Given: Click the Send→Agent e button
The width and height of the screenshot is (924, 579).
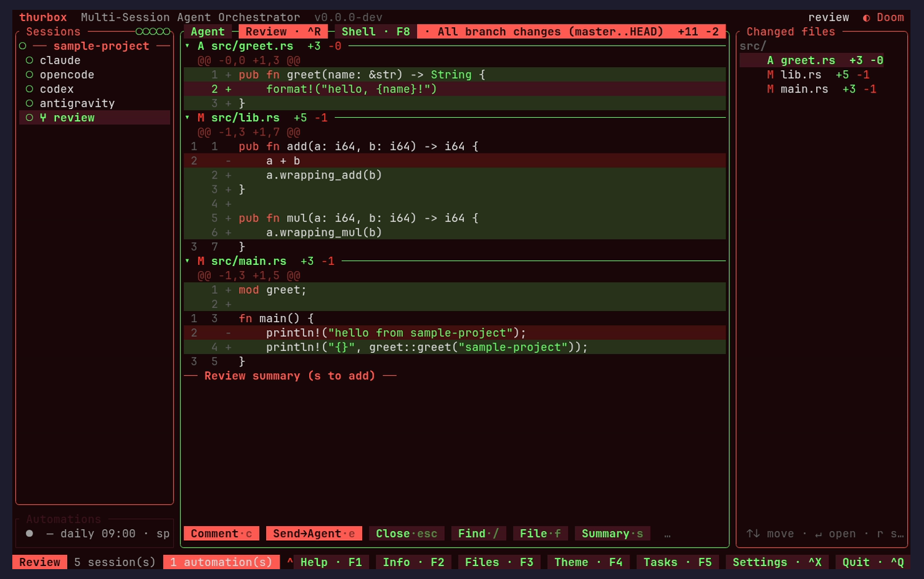Looking at the screenshot, I should pos(314,533).
